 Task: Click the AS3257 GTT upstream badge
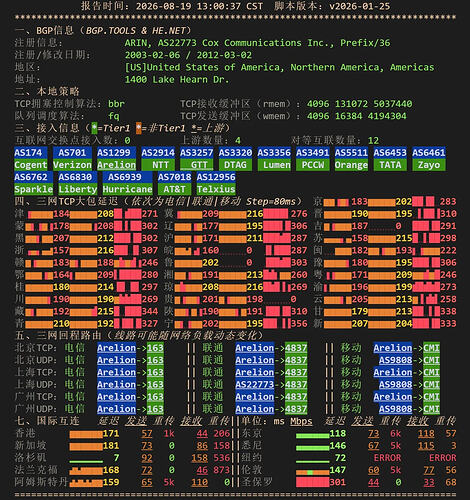[x=196, y=159]
